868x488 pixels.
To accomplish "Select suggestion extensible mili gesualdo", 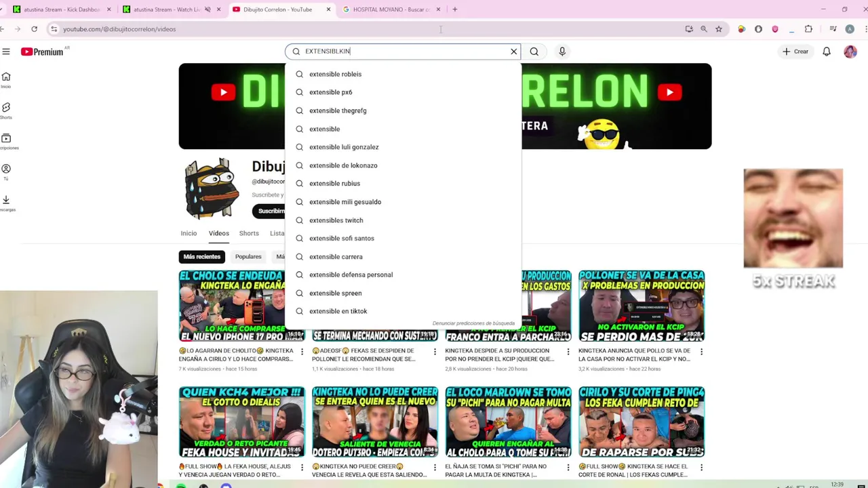I will [x=403, y=202].
